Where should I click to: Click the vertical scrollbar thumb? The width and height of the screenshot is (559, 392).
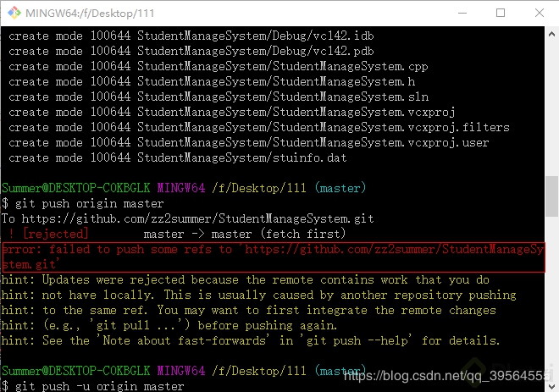pos(551,196)
